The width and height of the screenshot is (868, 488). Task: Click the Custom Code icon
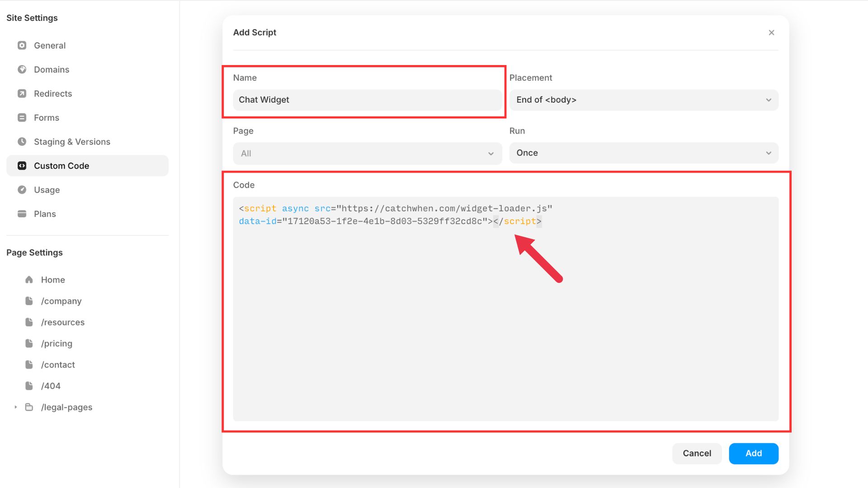click(22, 166)
